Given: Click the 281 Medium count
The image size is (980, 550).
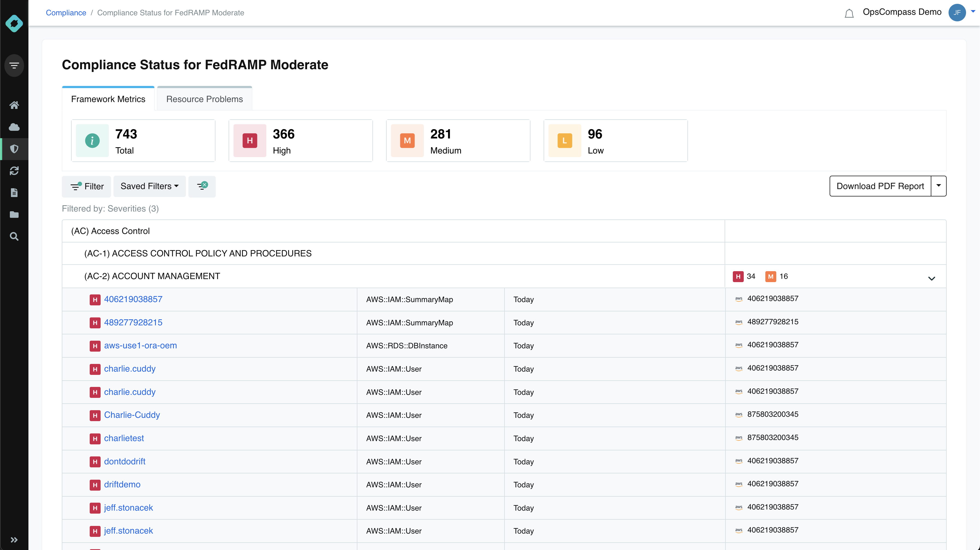Looking at the screenshot, I should (441, 134).
